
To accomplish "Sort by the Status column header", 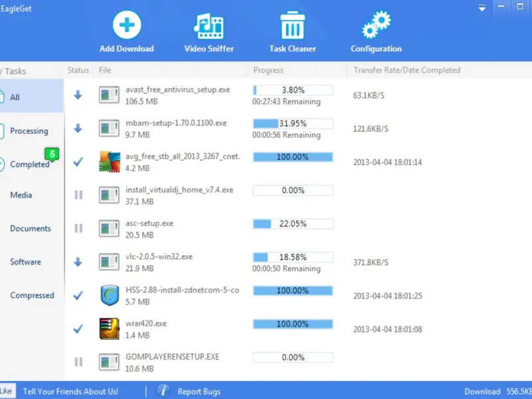I will [x=78, y=70].
